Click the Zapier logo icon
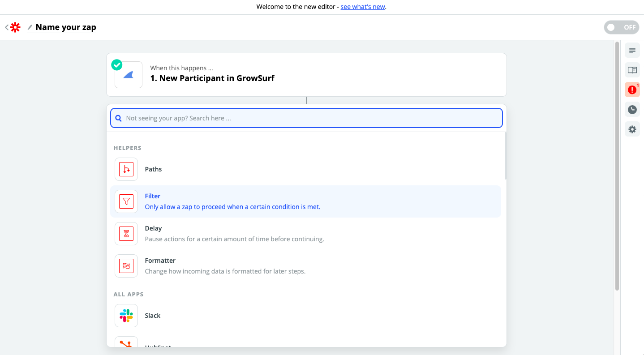 coord(15,27)
